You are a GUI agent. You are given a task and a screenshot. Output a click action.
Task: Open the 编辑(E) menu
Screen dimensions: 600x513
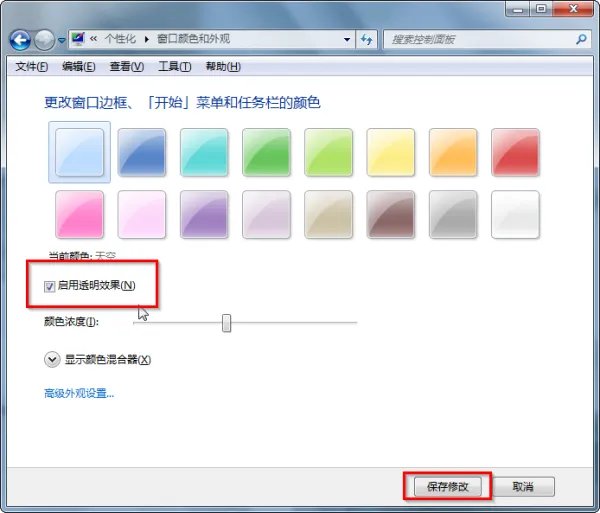(x=78, y=67)
